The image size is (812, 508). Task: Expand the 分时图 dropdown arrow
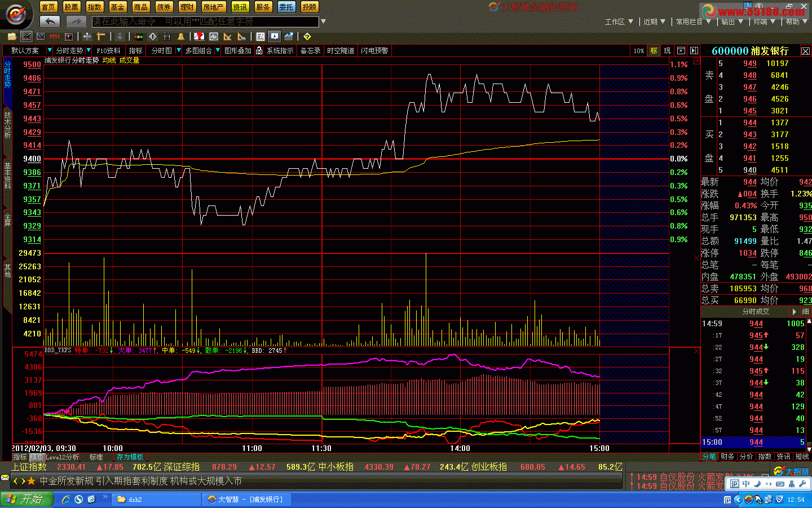click(179, 50)
